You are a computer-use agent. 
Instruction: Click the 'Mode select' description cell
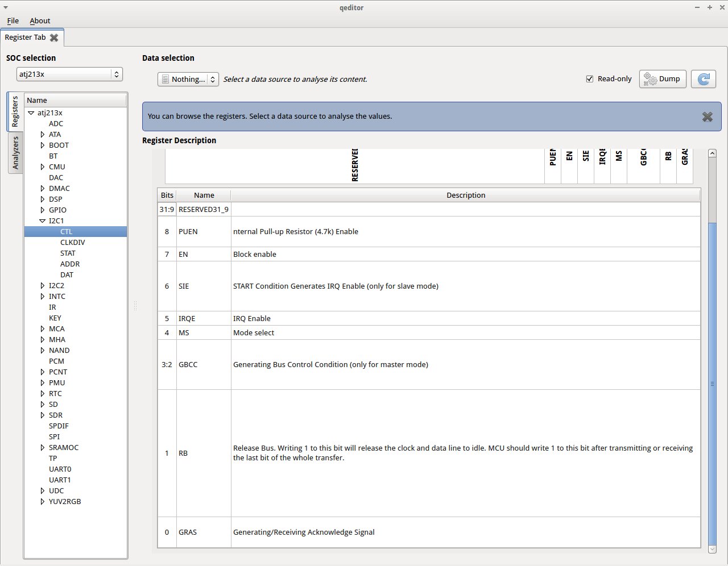coord(466,333)
